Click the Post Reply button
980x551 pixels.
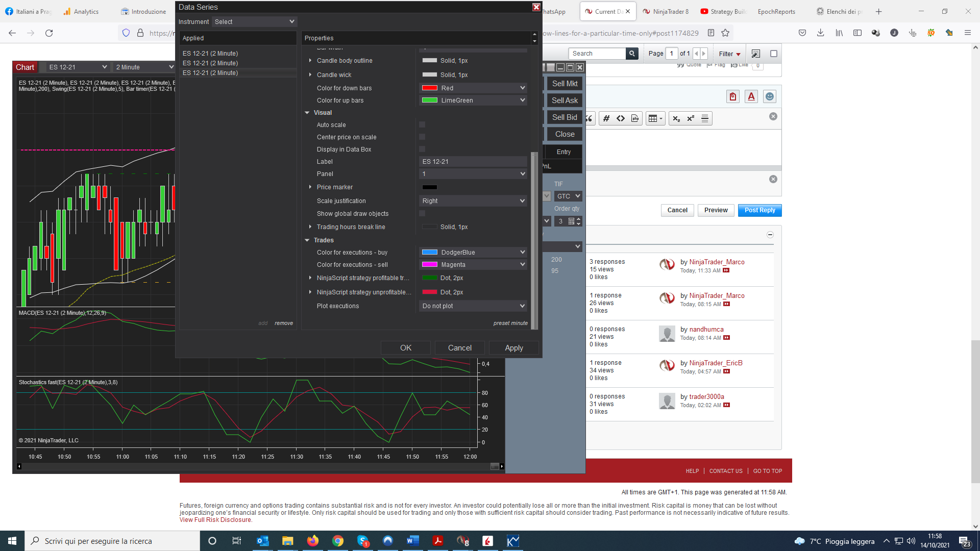click(759, 210)
